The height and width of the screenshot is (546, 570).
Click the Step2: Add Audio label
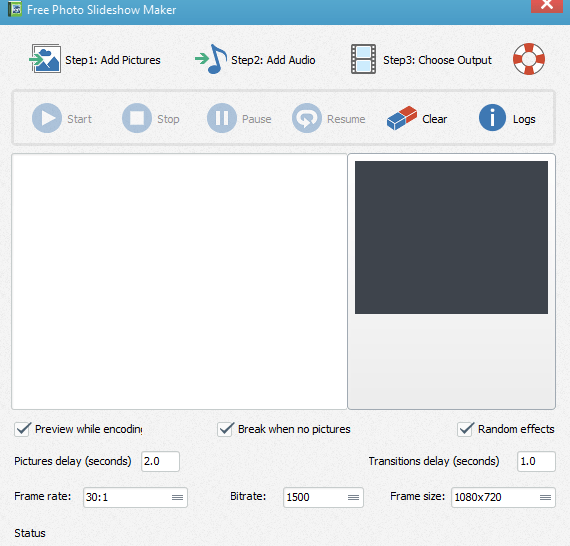[273, 60]
